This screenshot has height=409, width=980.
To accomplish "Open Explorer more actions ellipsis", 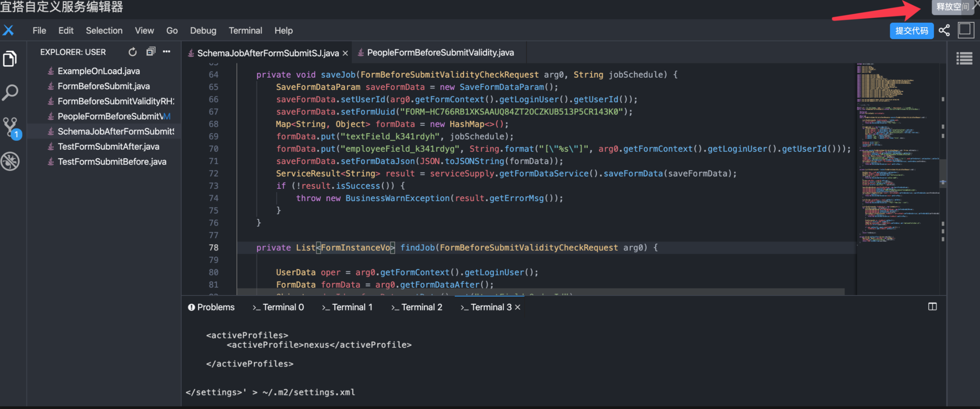I will (x=167, y=51).
